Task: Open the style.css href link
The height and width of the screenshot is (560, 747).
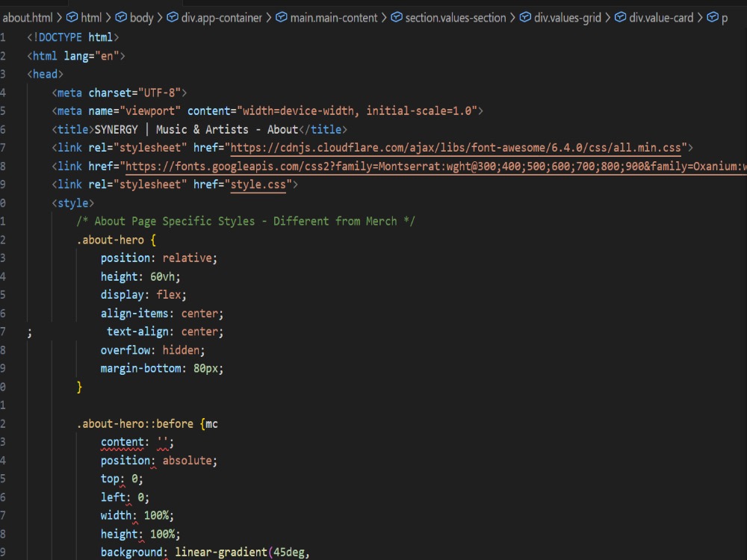Action: click(258, 184)
